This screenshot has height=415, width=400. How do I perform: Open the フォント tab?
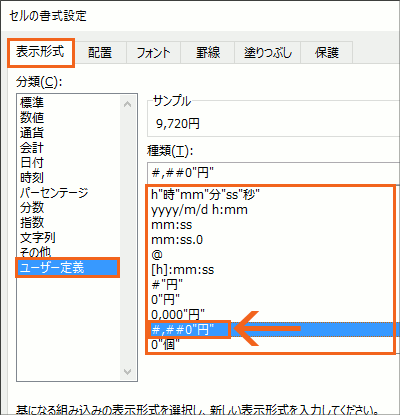coord(154,52)
